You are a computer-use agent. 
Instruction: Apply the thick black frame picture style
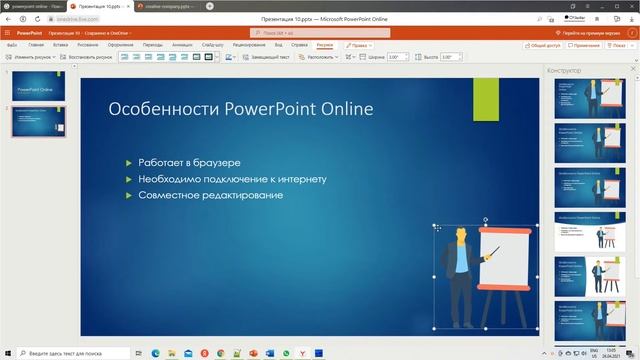pos(208,57)
